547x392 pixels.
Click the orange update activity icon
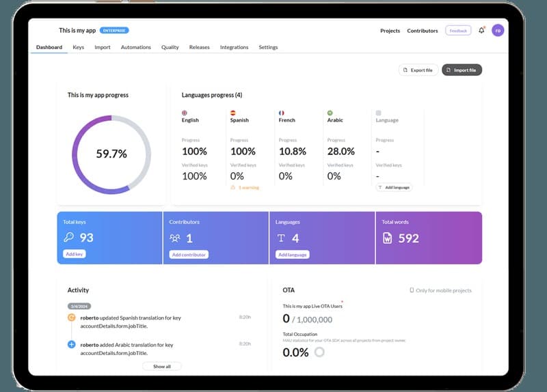click(71, 318)
